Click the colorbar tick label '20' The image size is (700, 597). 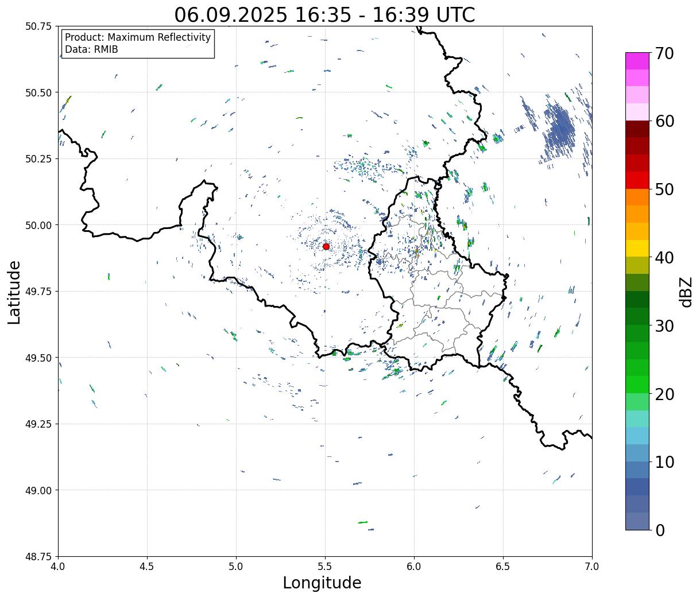pyautogui.click(x=664, y=394)
